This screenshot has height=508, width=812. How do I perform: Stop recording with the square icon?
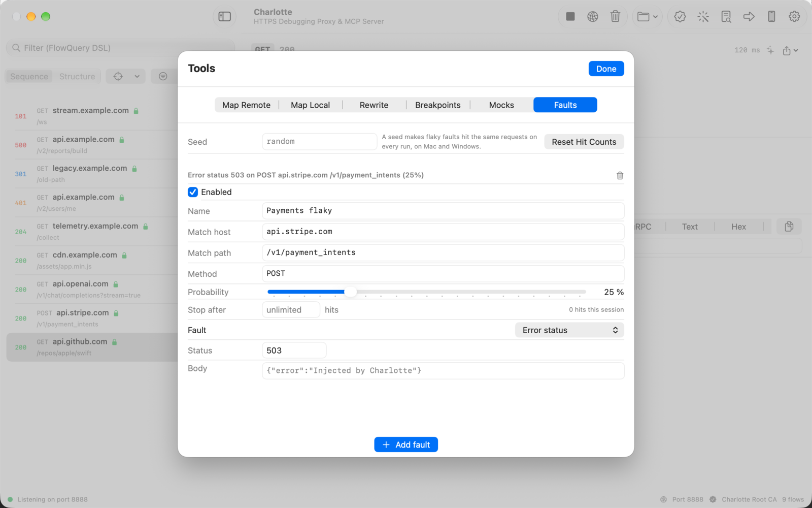570,17
